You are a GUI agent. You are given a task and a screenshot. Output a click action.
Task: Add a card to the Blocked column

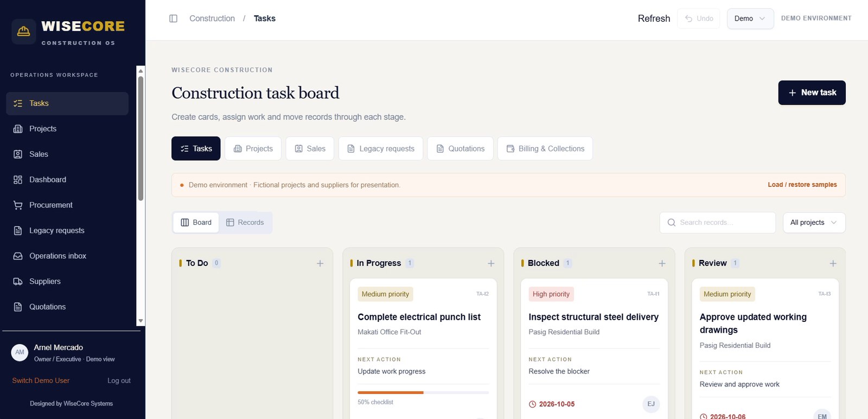(662, 263)
